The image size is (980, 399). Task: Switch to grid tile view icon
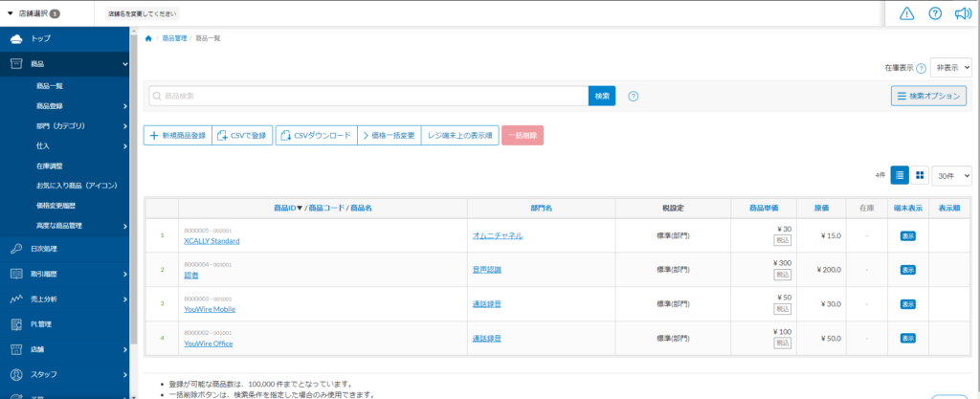coord(920,175)
